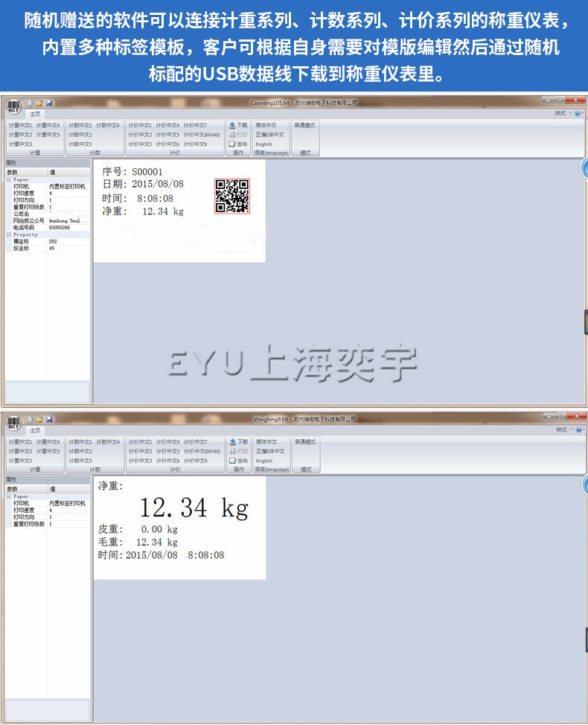The image size is (588, 725).
Task: Collapse the Property group in Counting105 properties
Action: (x=9, y=234)
